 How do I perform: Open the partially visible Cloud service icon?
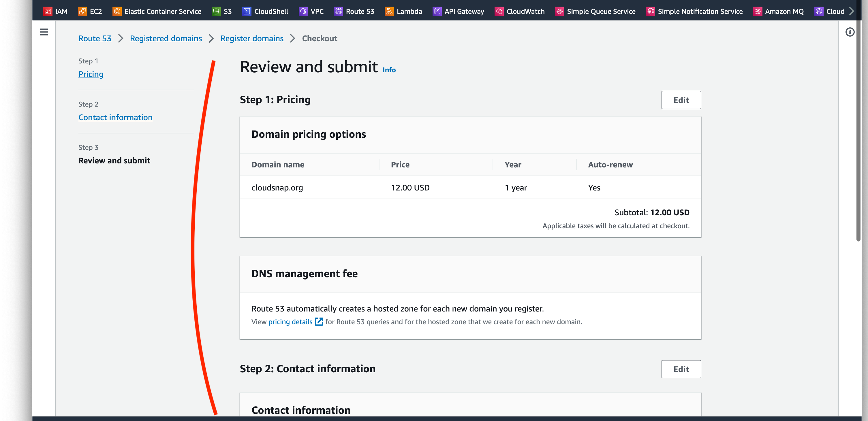coord(819,11)
